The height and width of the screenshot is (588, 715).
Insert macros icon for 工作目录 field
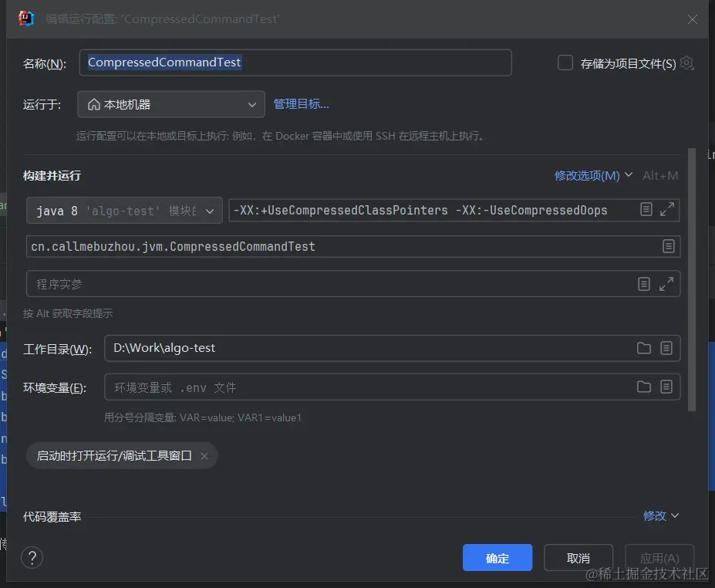pos(666,348)
